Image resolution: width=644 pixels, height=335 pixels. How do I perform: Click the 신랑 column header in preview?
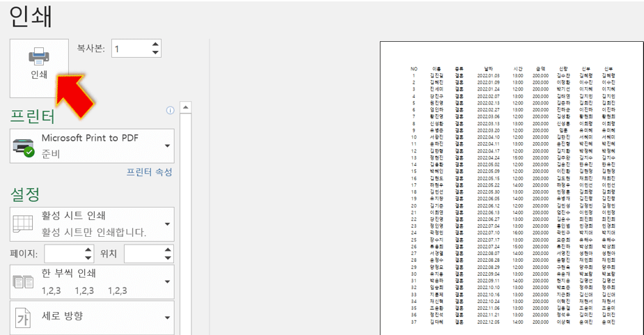click(x=563, y=69)
